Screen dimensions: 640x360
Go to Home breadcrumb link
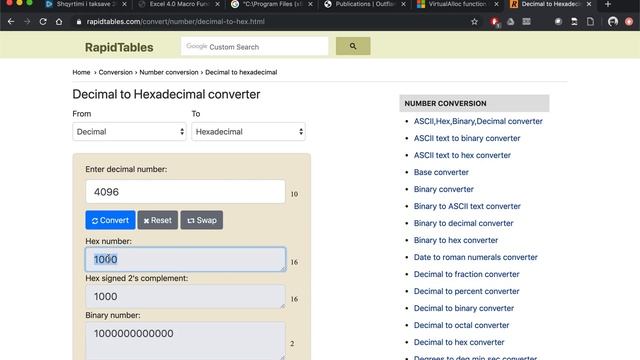(x=81, y=72)
